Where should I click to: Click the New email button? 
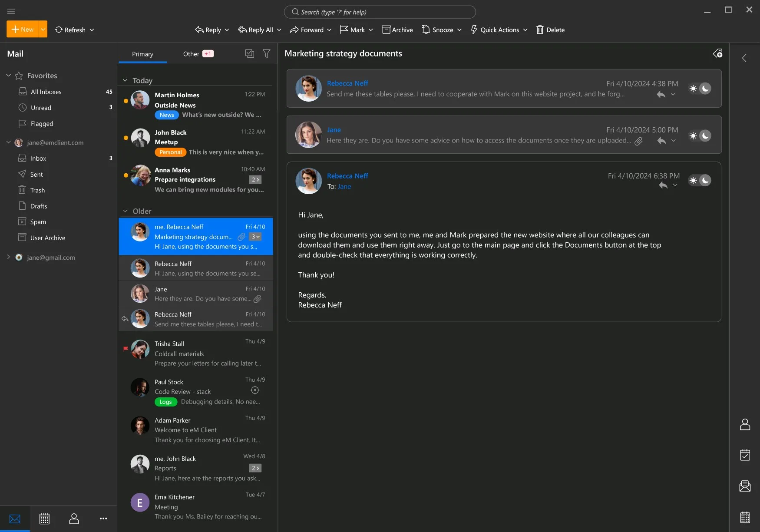point(23,30)
